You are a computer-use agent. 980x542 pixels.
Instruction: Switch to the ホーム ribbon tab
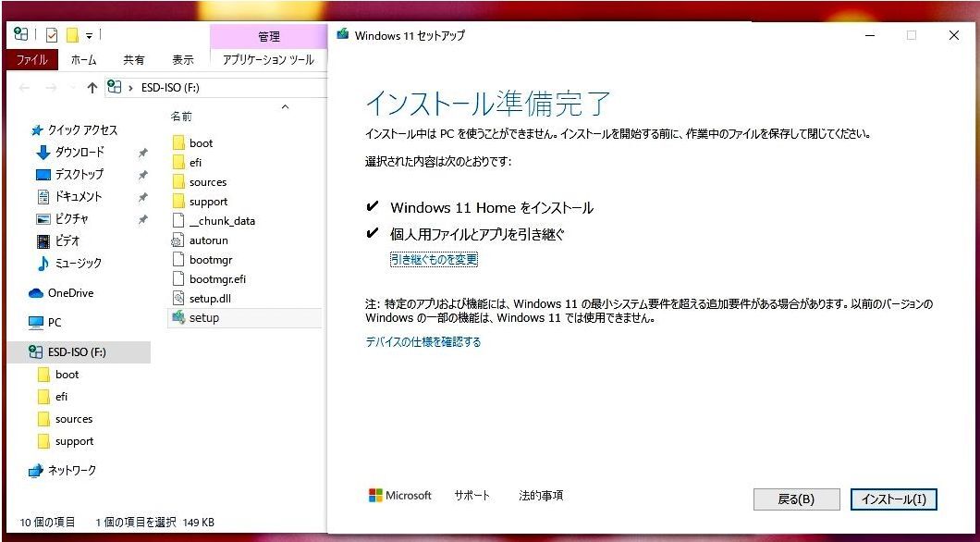pyautogui.click(x=83, y=60)
